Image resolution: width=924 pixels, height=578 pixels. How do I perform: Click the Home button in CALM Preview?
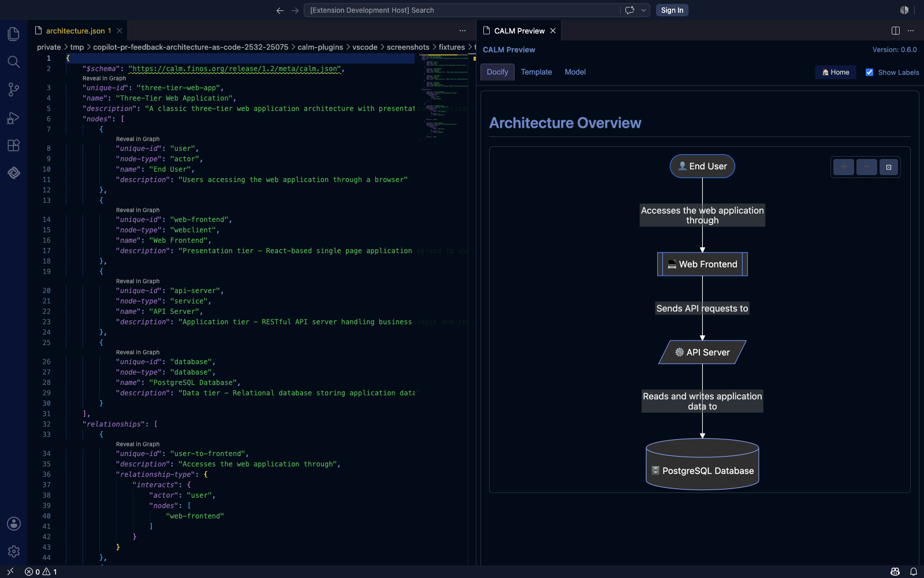pyautogui.click(x=836, y=72)
